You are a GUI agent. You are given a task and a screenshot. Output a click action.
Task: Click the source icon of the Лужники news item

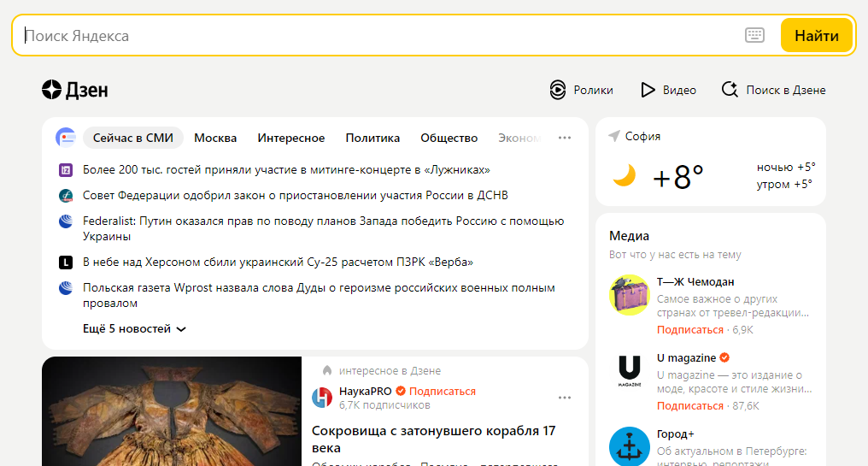[66, 170]
